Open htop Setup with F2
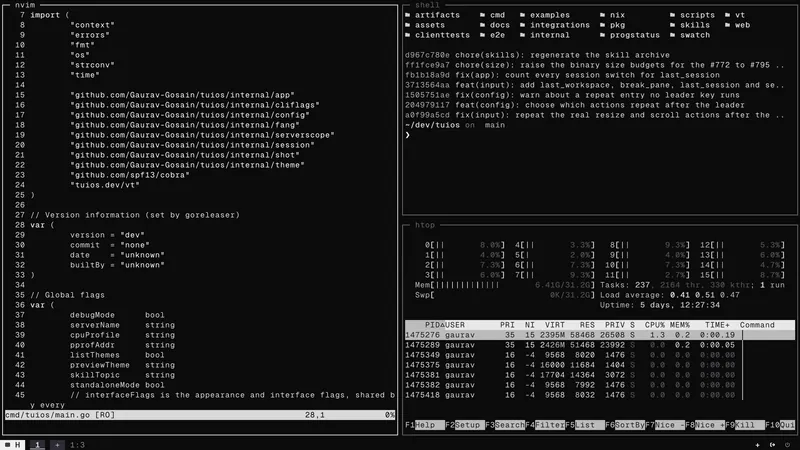 point(465,425)
